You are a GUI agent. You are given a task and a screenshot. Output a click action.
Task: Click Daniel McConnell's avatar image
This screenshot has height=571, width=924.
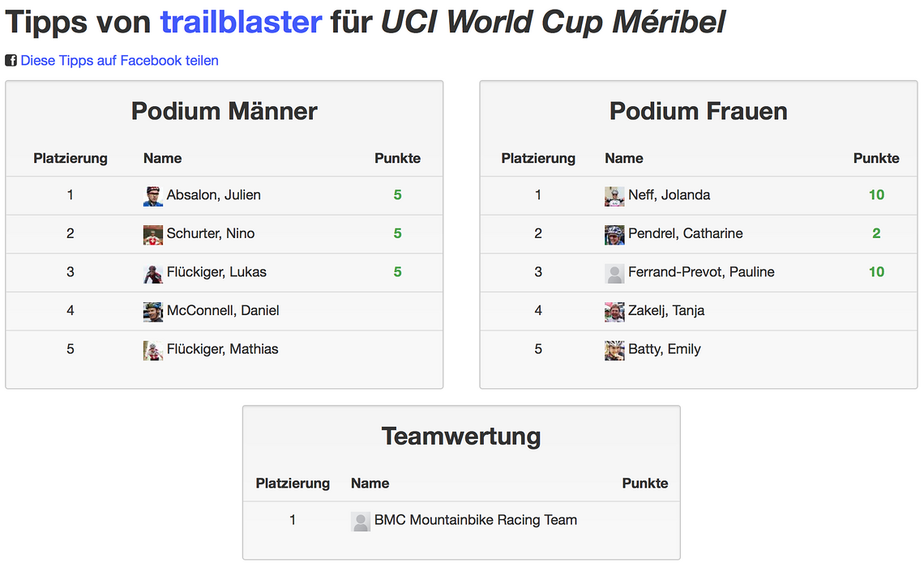153,312
